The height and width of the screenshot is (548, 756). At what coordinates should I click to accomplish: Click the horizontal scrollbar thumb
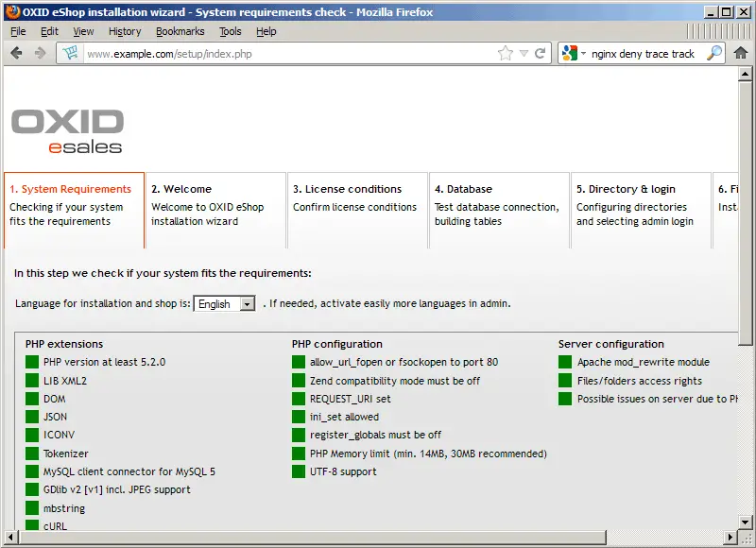tap(312, 537)
